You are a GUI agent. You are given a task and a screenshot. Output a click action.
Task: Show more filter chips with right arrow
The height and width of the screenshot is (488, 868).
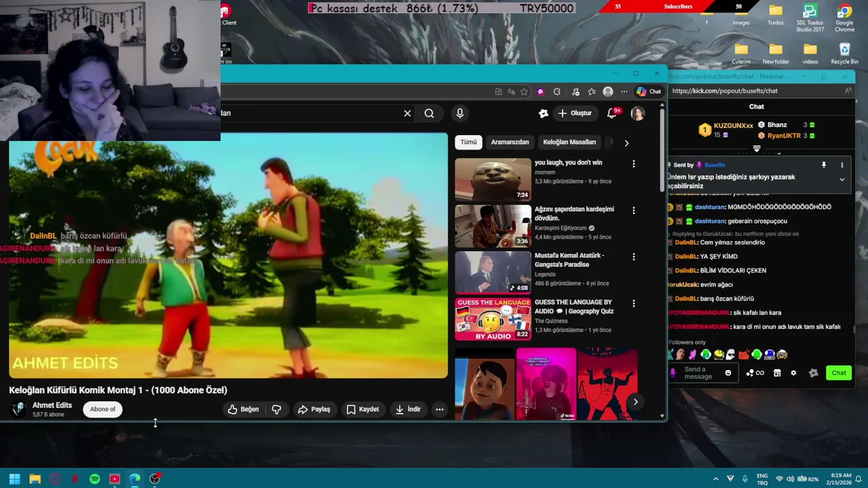point(626,143)
